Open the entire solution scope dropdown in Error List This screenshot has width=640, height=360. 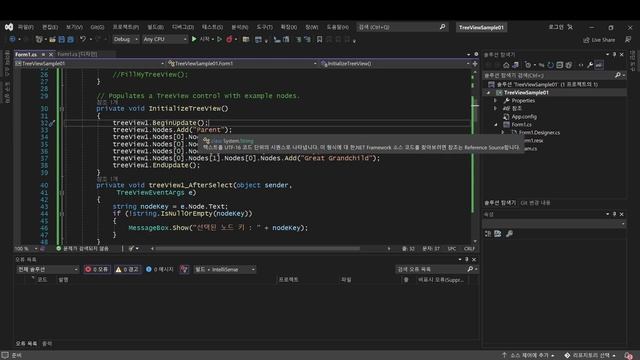coord(47,269)
